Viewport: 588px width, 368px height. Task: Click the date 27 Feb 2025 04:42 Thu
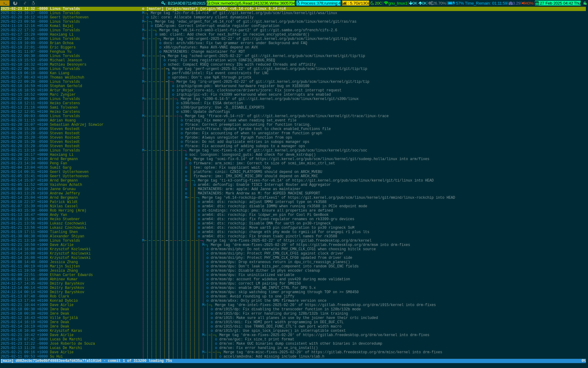click(560, 3)
